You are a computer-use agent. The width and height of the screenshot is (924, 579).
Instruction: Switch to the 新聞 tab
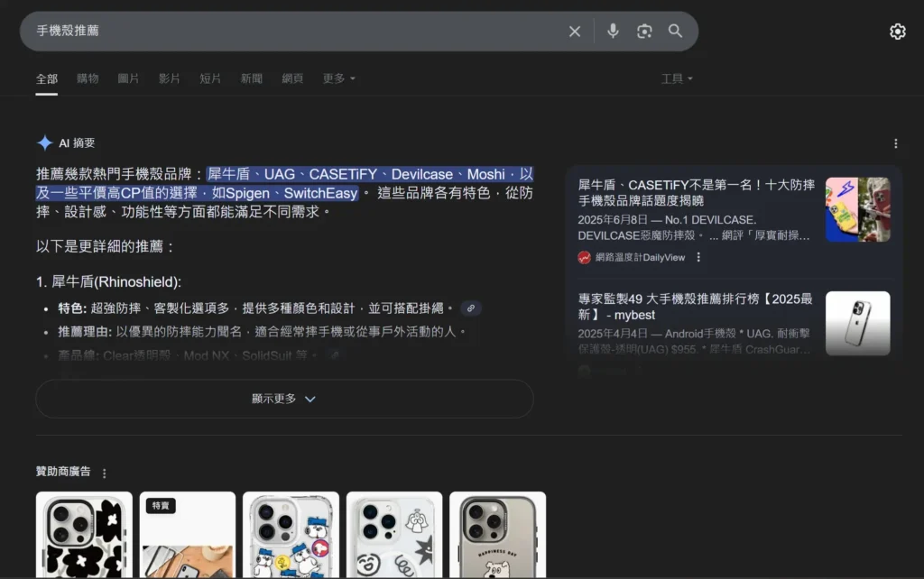251,78
